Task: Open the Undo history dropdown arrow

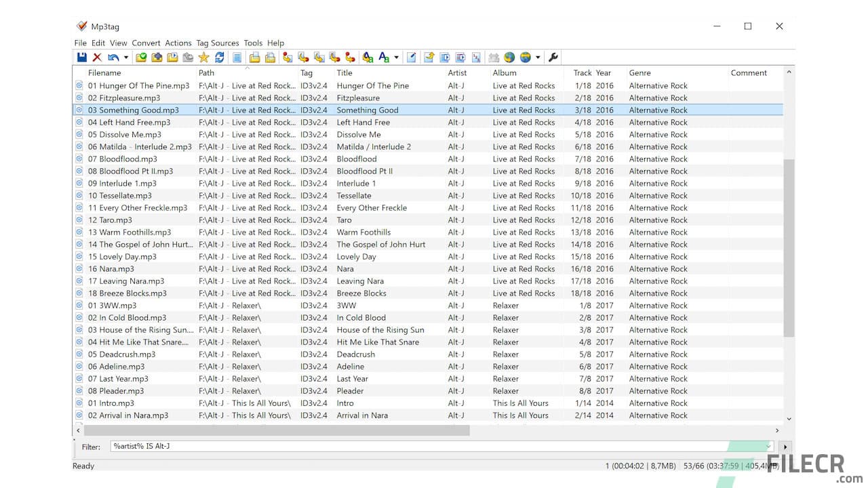Action: point(125,58)
